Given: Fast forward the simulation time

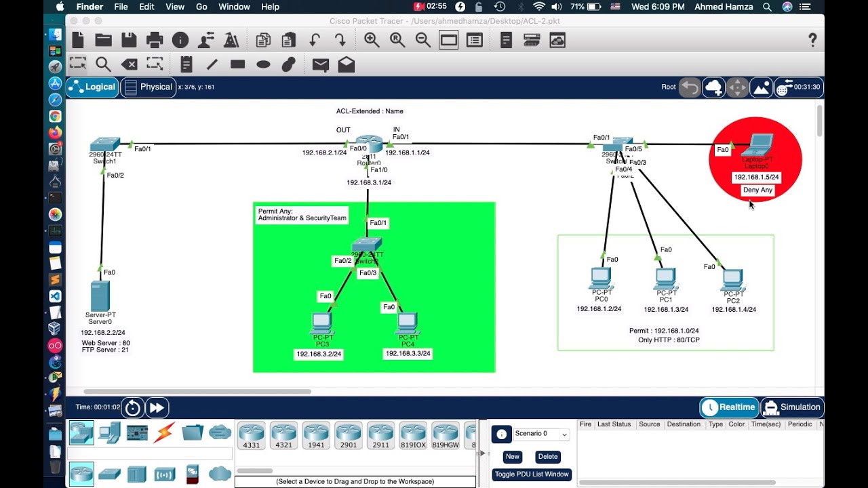Looking at the screenshot, I should (x=157, y=407).
